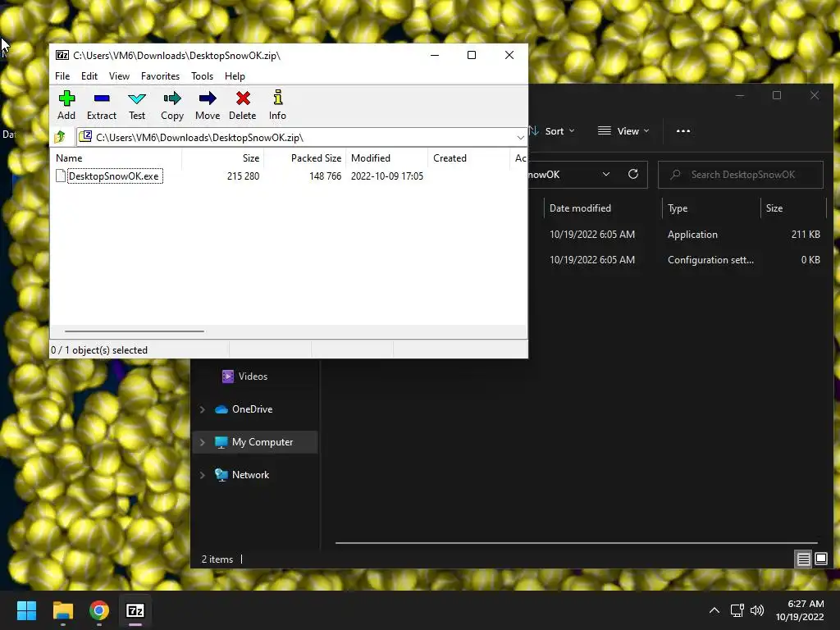Open the 7-Zip address path dropdown
This screenshot has height=630, width=840.
point(520,138)
